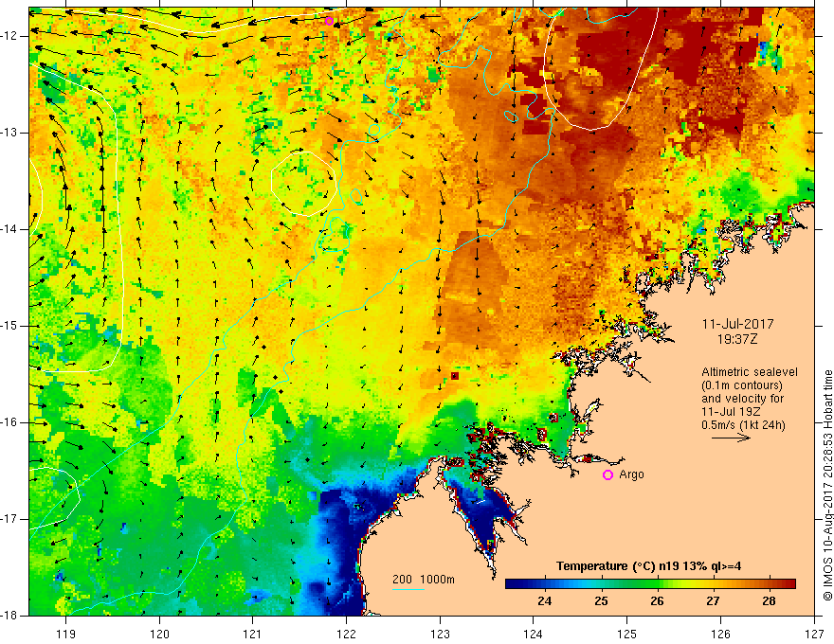Viewport: 834px width, 644px height.
Task: Click the '11-Jul-2017' date label
Action: tap(737, 324)
